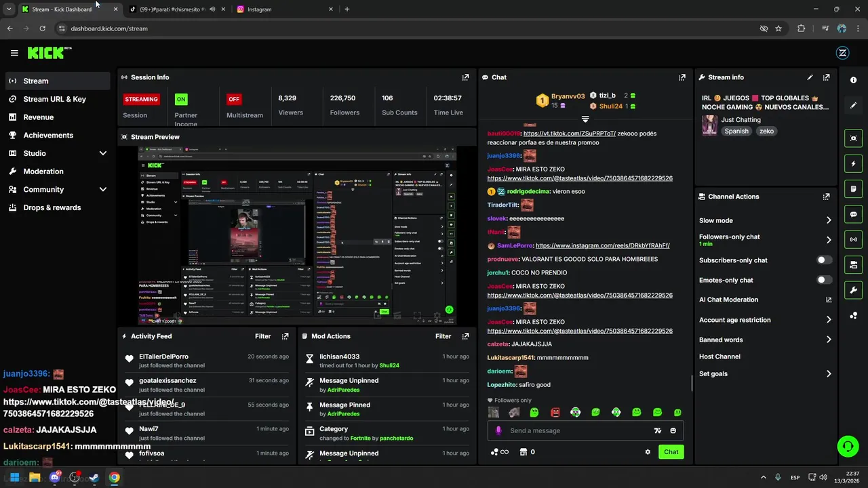Click the red angry emote in the chat emote row
Viewport: 868px width, 488px height.
click(x=555, y=412)
